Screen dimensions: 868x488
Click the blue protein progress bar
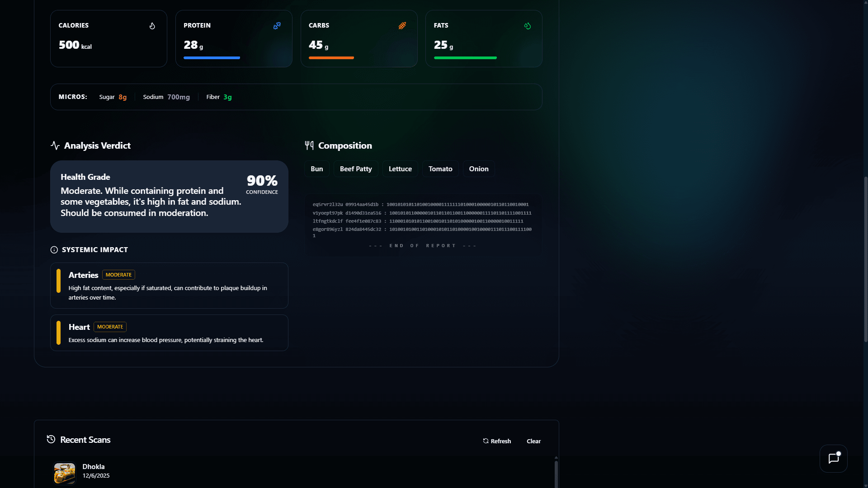pos(212,58)
